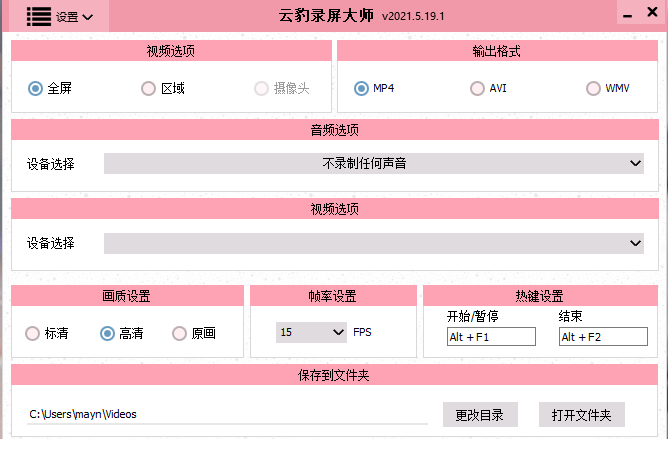The height and width of the screenshot is (456, 668).
Task: Click the version text v2021.5.19.1
Action: [x=413, y=17]
